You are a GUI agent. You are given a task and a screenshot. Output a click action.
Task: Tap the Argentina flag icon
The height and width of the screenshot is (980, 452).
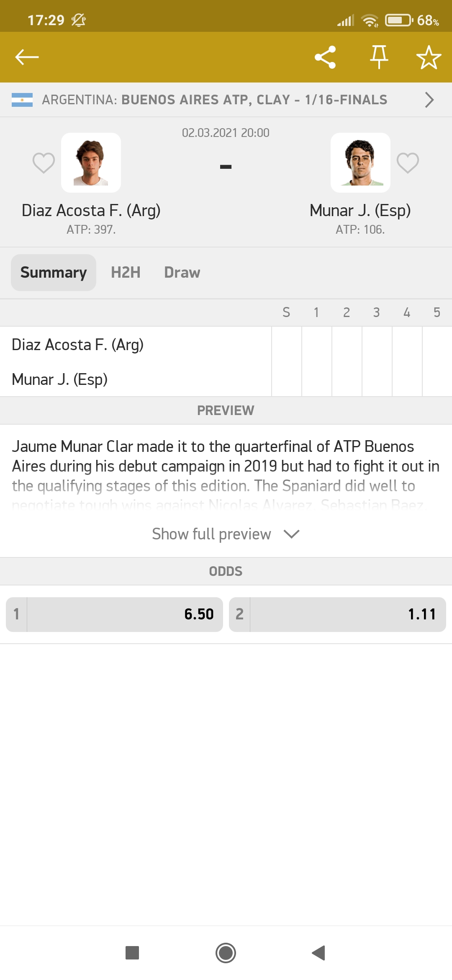click(23, 100)
